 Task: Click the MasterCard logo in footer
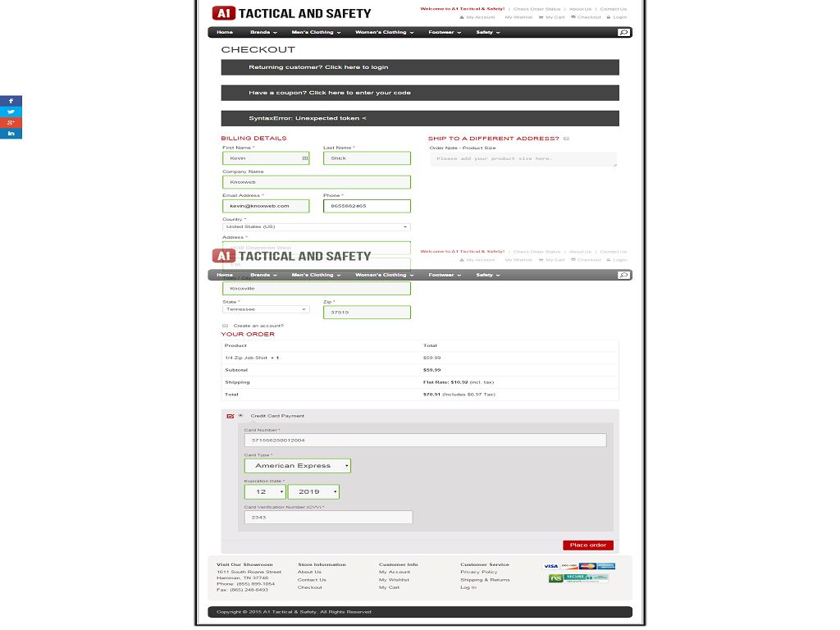[587, 566]
